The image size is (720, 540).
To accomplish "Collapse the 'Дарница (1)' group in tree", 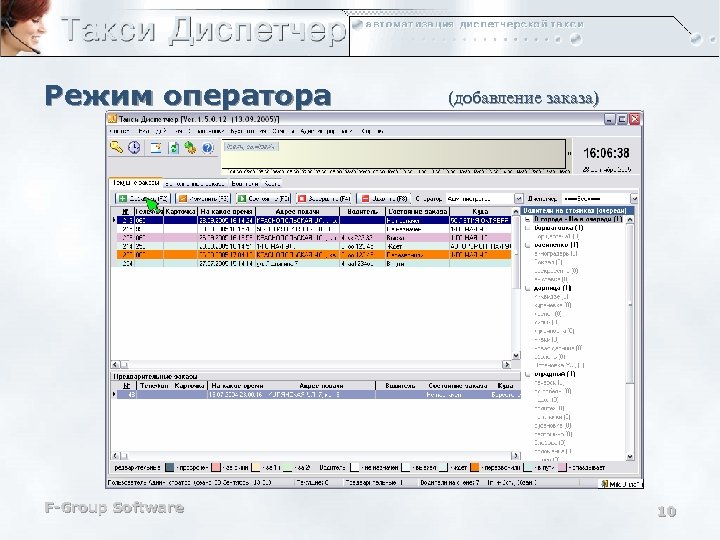I will click(528, 288).
